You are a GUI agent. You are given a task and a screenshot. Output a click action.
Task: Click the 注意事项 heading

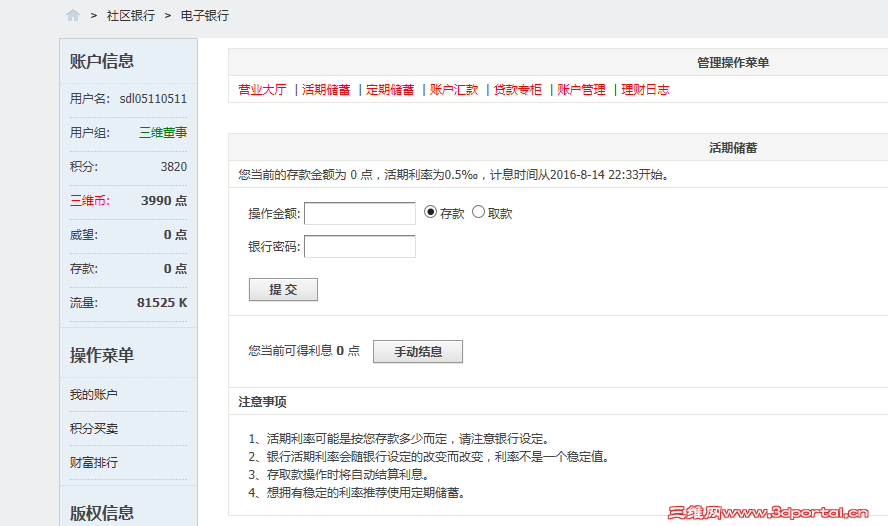262,402
